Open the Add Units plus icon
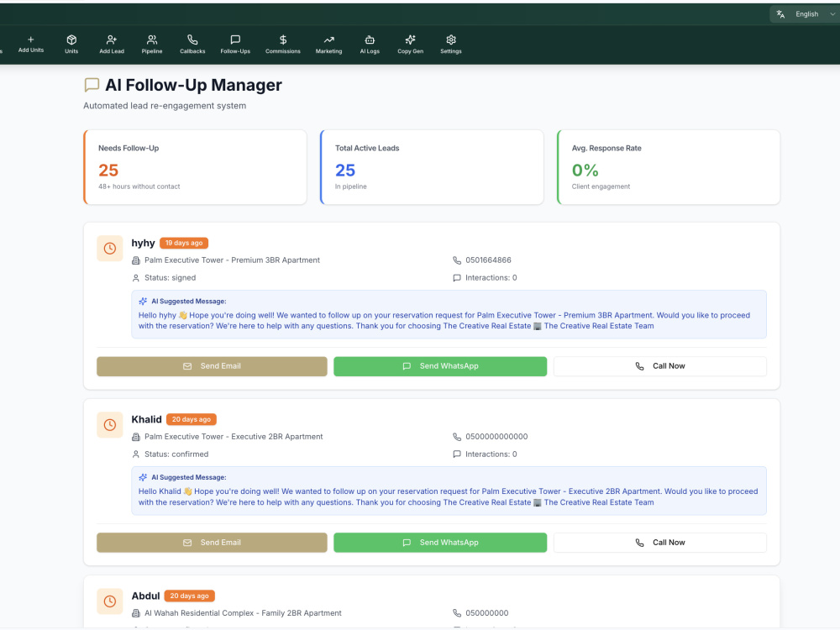The height and width of the screenshot is (630, 840). (30, 39)
